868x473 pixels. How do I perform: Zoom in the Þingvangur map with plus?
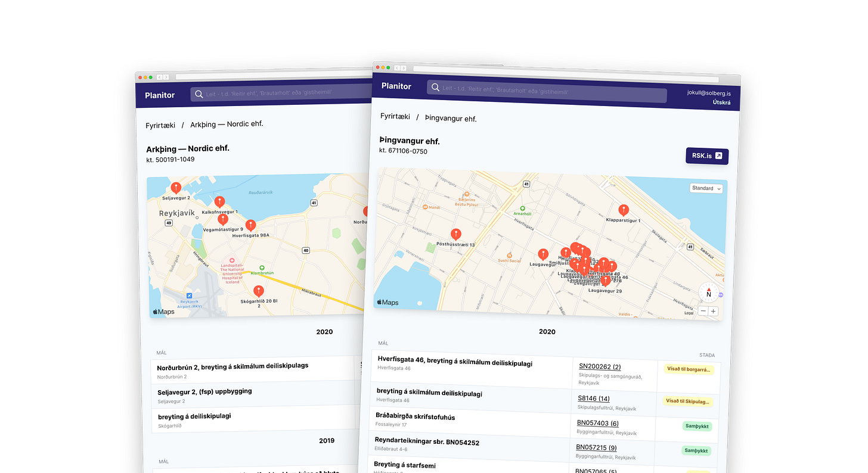(x=713, y=312)
